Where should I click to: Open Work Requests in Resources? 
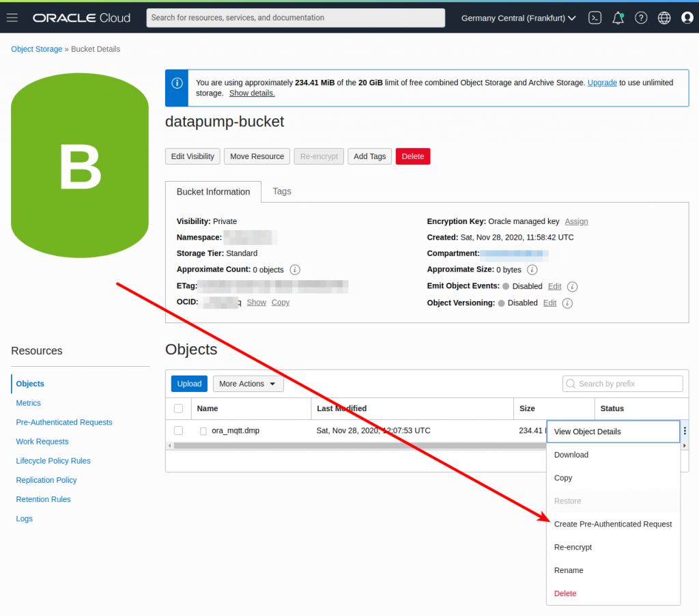click(x=42, y=442)
